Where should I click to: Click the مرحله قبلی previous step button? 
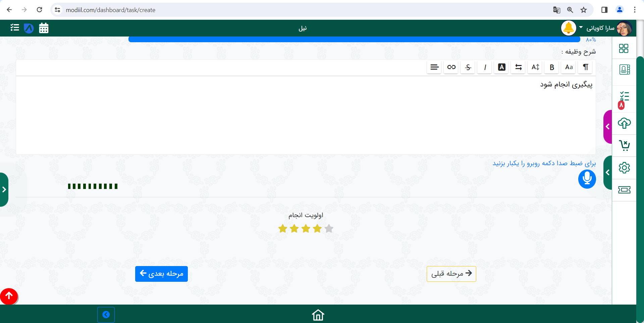coord(451,274)
